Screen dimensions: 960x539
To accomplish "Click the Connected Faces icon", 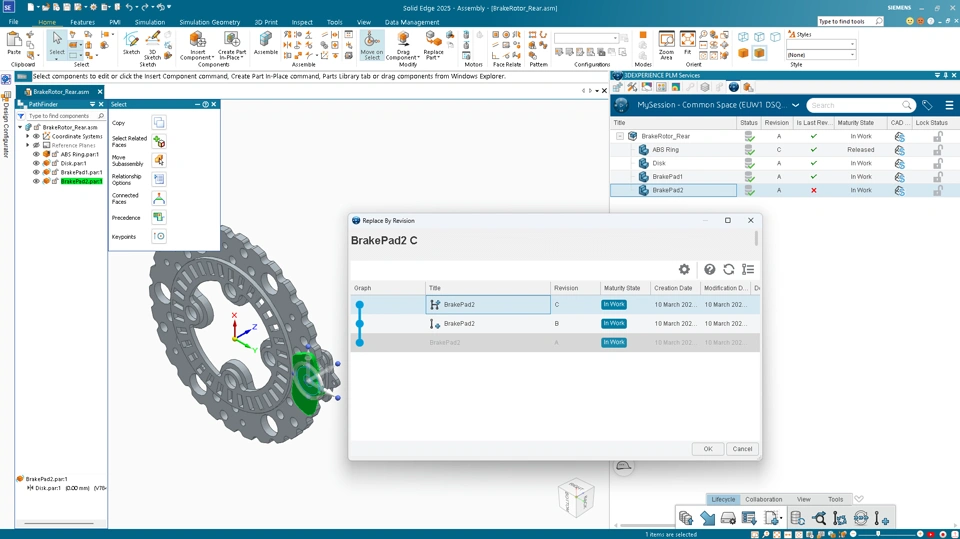I will 159,198.
